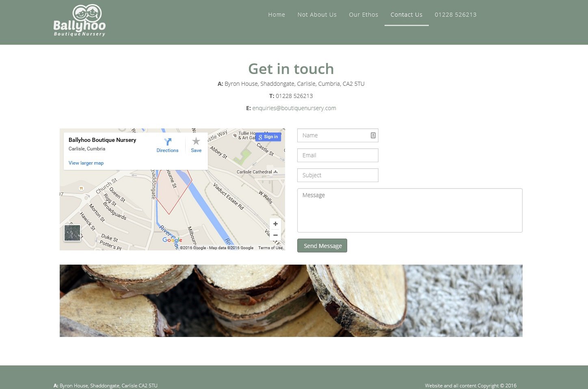Image resolution: width=588 pixels, height=389 pixels.
Task: Open the Home menu item
Action: tap(277, 15)
